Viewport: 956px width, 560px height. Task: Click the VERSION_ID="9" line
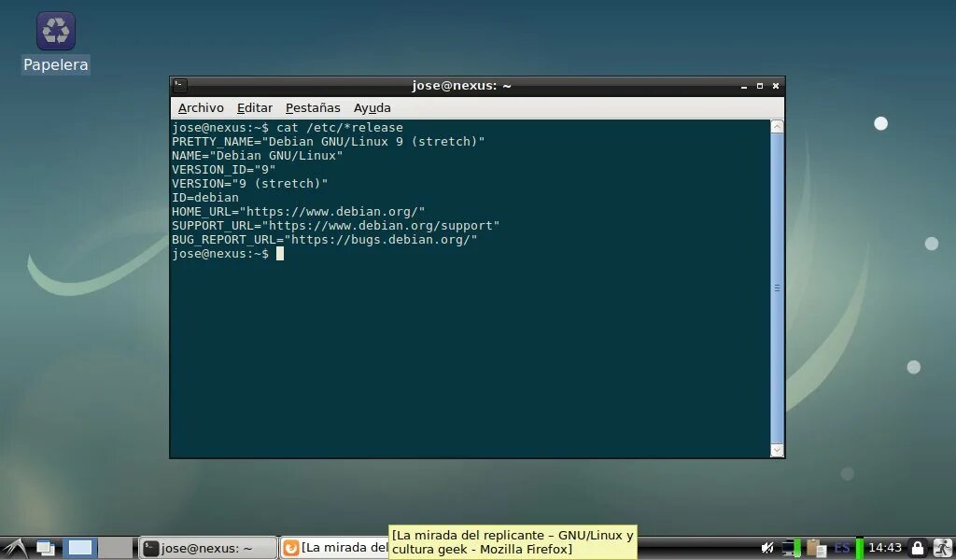pos(224,170)
